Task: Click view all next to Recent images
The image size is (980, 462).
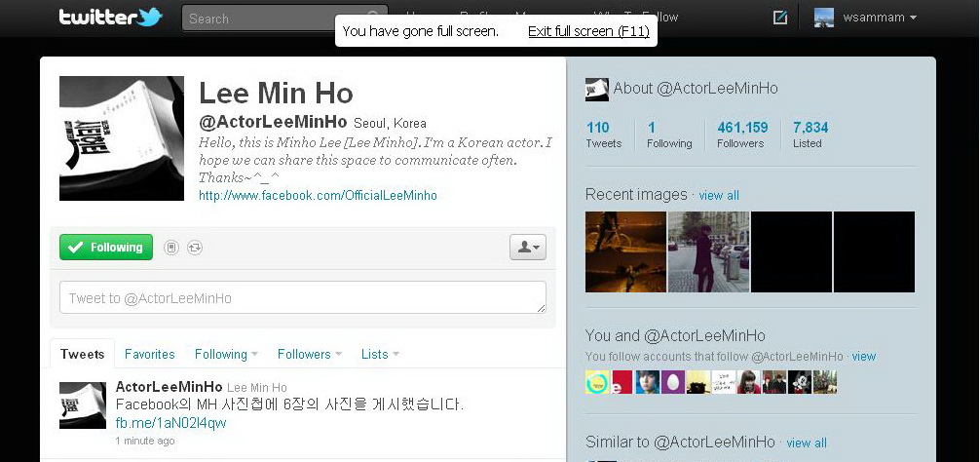Action: point(719,196)
